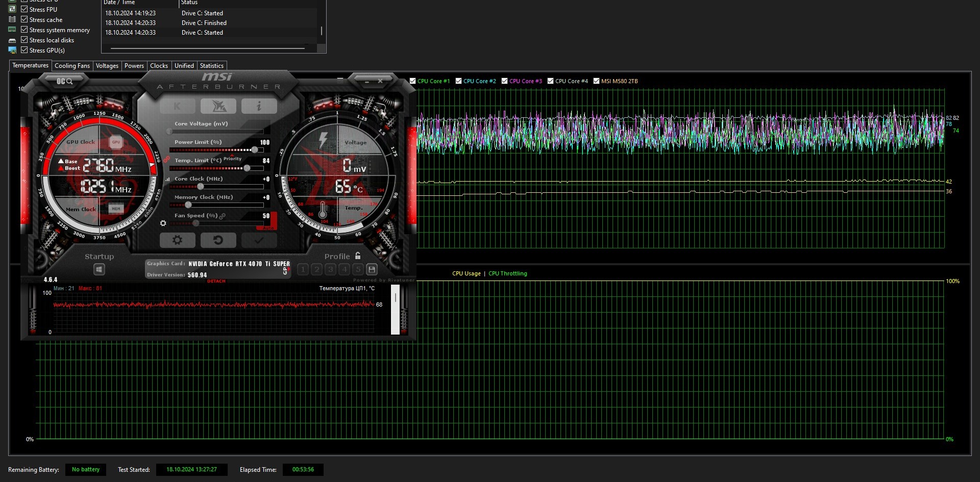Click the Stress local disks drive icon
This screenshot has width=980, height=482.
(12, 40)
